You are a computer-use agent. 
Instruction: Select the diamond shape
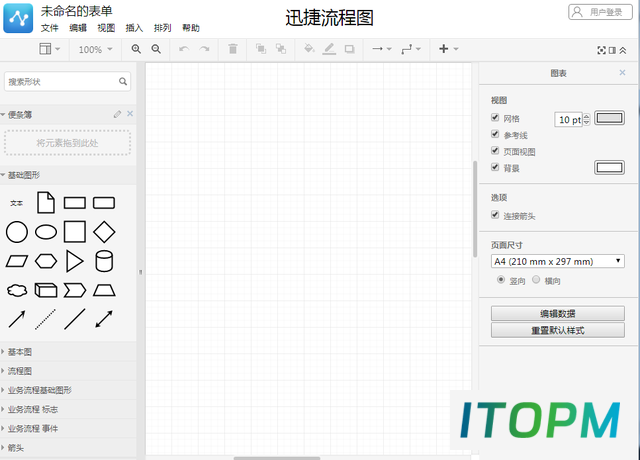pyautogui.click(x=104, y=232)
